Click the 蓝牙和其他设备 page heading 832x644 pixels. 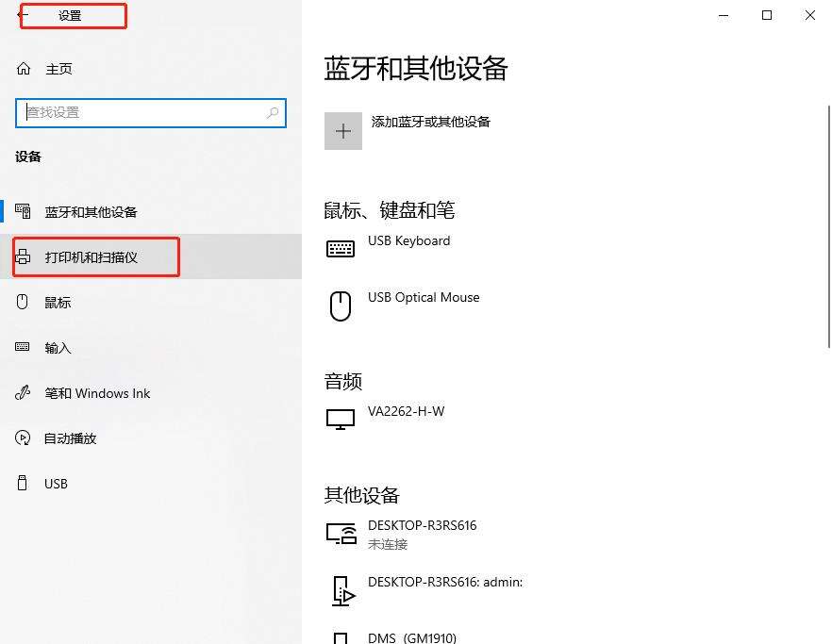pyautogui.click(x=416, y=69)
